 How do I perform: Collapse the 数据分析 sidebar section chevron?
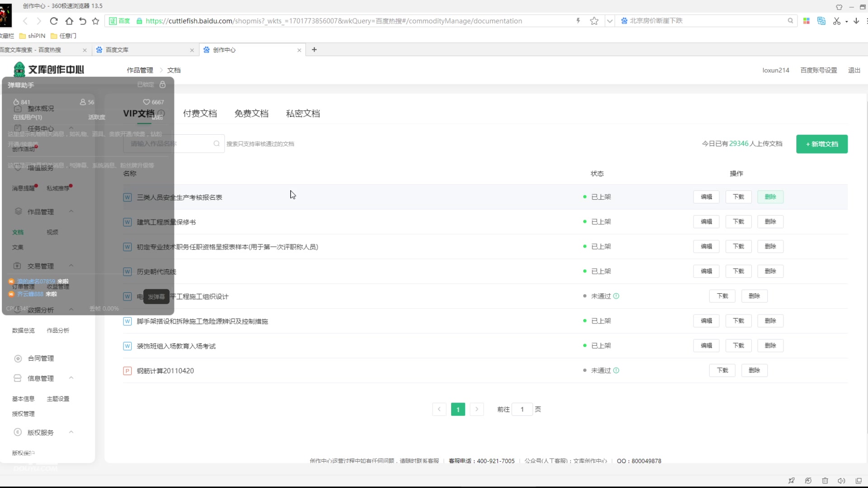[71, 310]
